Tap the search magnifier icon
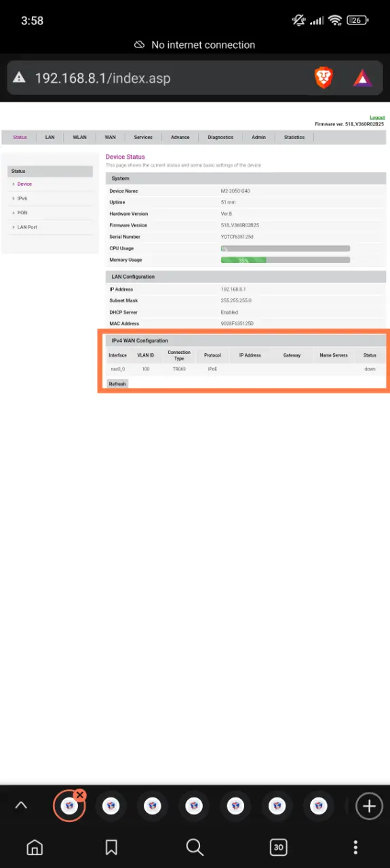Screen dimensions: 390x868 click(x=195, y=847)
